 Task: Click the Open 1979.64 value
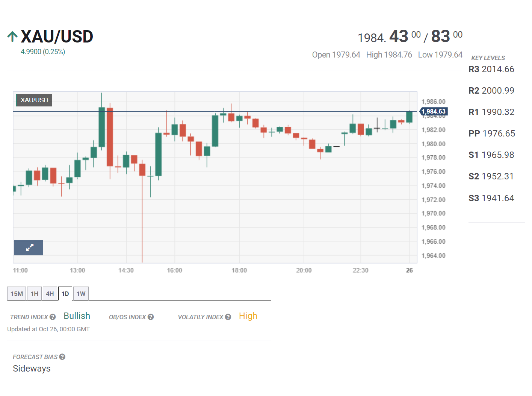tap(336, 55)
